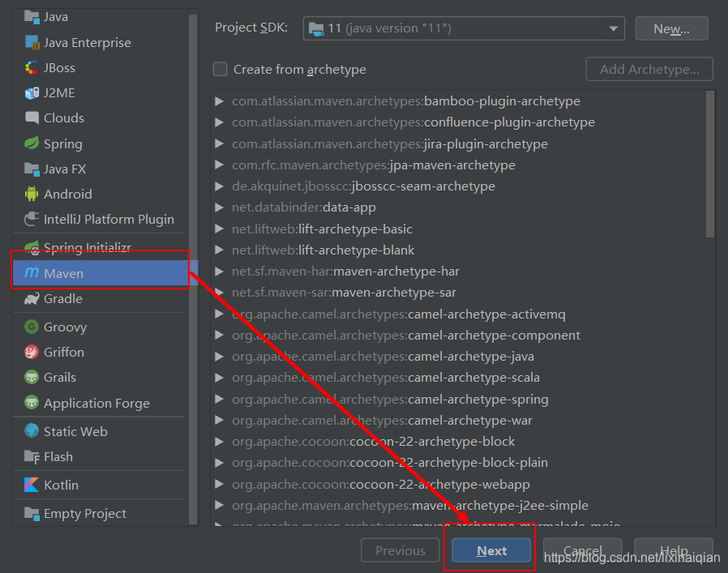Image resolution: width=728 pixels, height=573 pixels.
Task: Click the Spring leaf icon
Action: pos(32,143)
